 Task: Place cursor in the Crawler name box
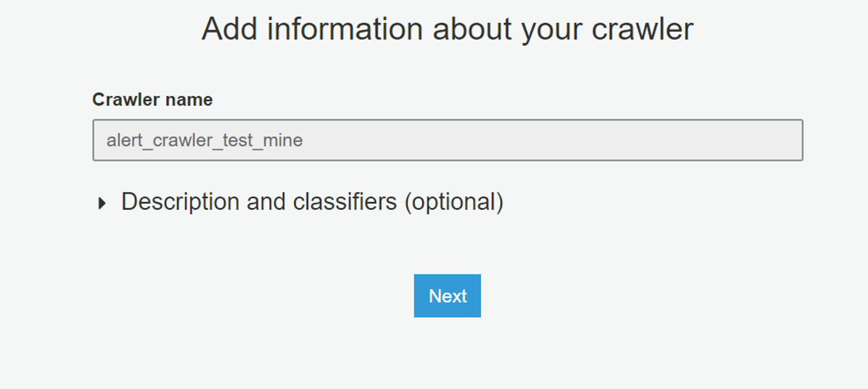pos(447,140)
